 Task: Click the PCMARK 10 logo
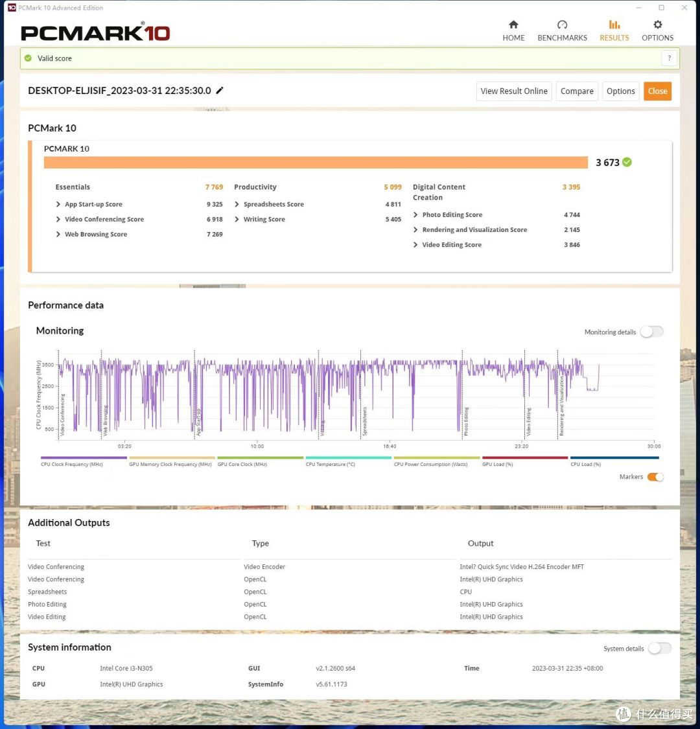click(x=96, y=32)
